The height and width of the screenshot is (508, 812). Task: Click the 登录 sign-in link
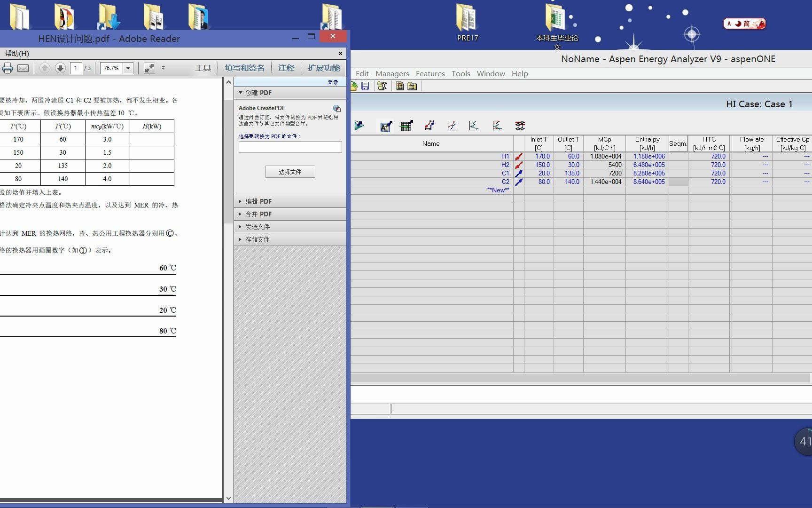(x=333, y=82)
